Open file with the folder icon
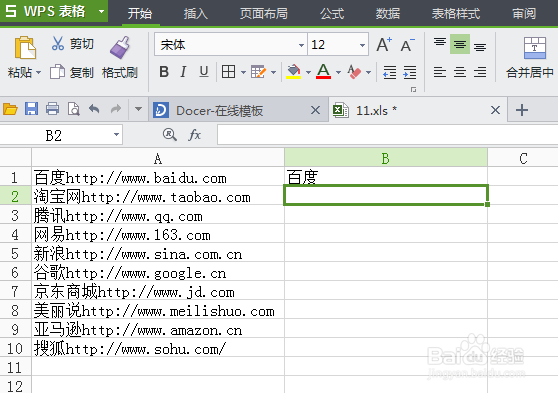 [x=10, y=109]
